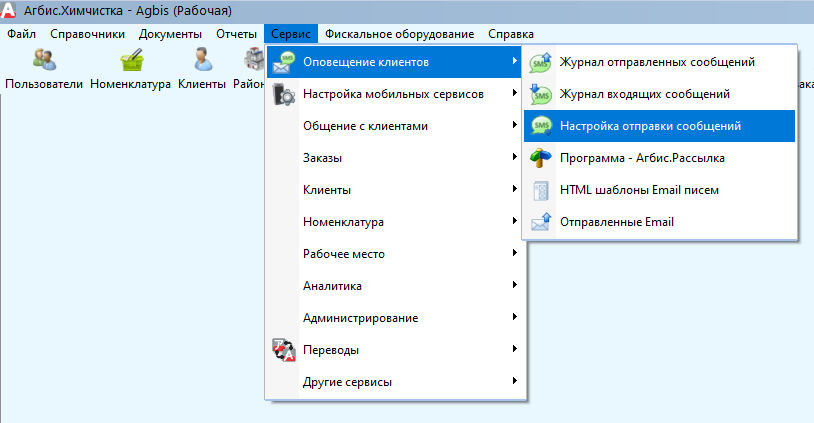The width and height of the screenshot is (814, 423).
Task: Click the Агбис.Рассылка program icon
Action: coord(540,158)
